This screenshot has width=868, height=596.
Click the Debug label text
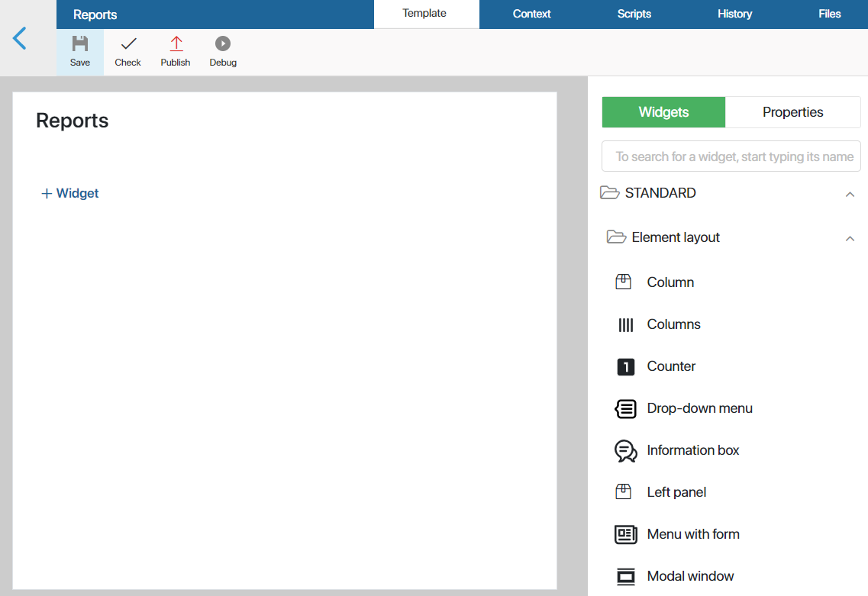point(223,63)
